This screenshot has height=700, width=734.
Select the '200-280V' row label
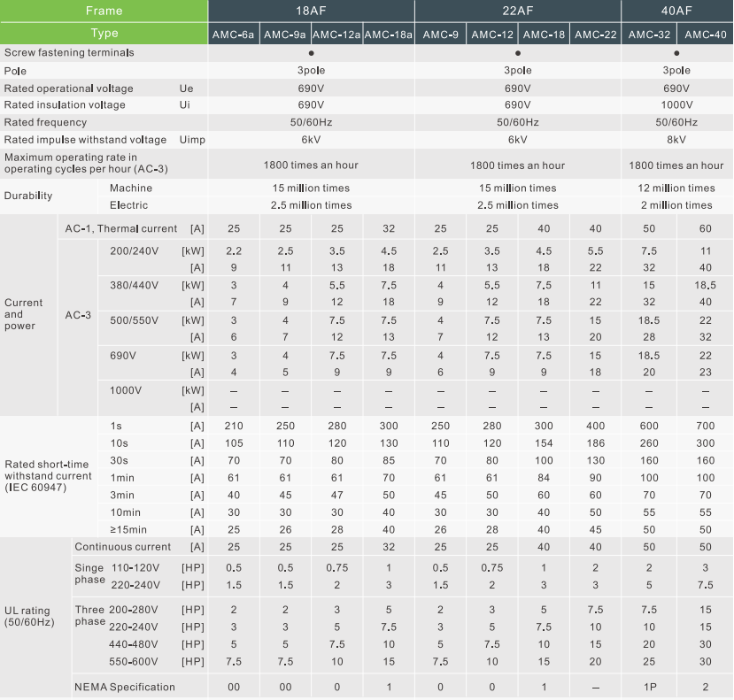tap(134, 610)
